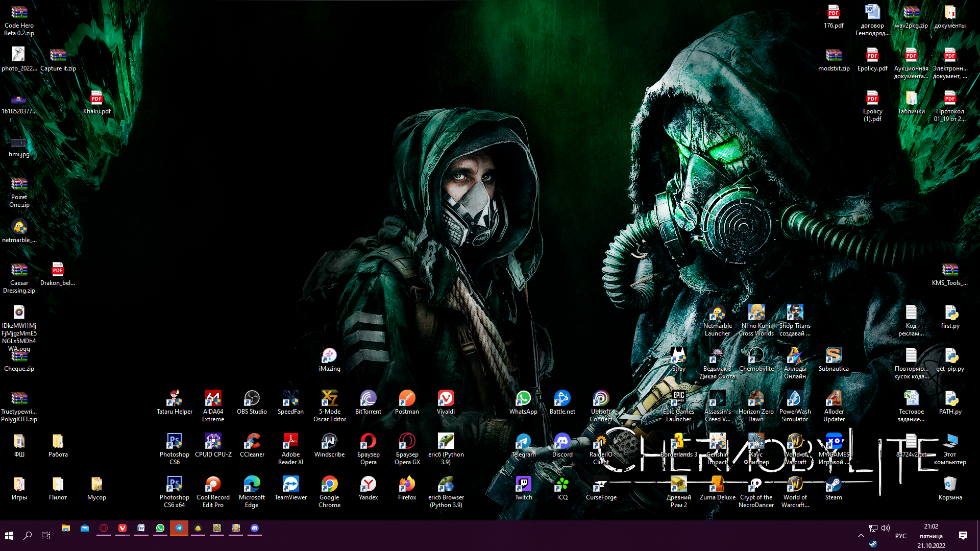Click the WhatsApp desktop shortcut
The width and height of the screenshot is (980, 551).
523,402
